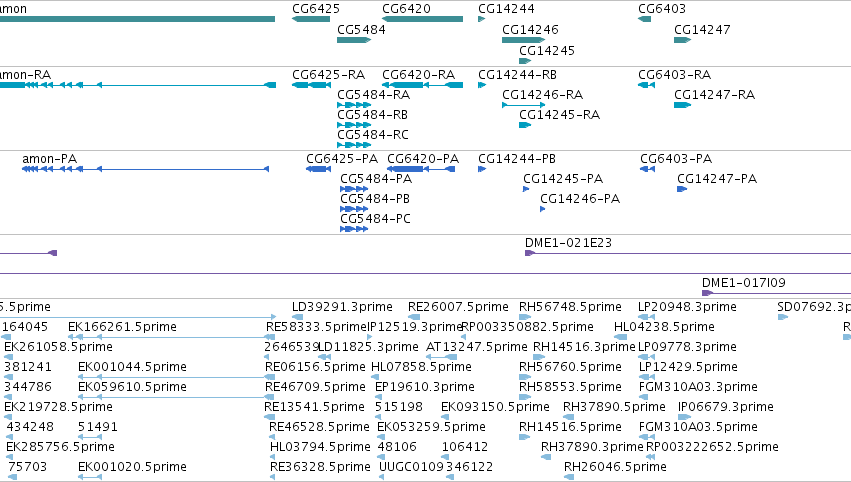
Task: Click the CG5484-PA protein
Action: (354, 189)
